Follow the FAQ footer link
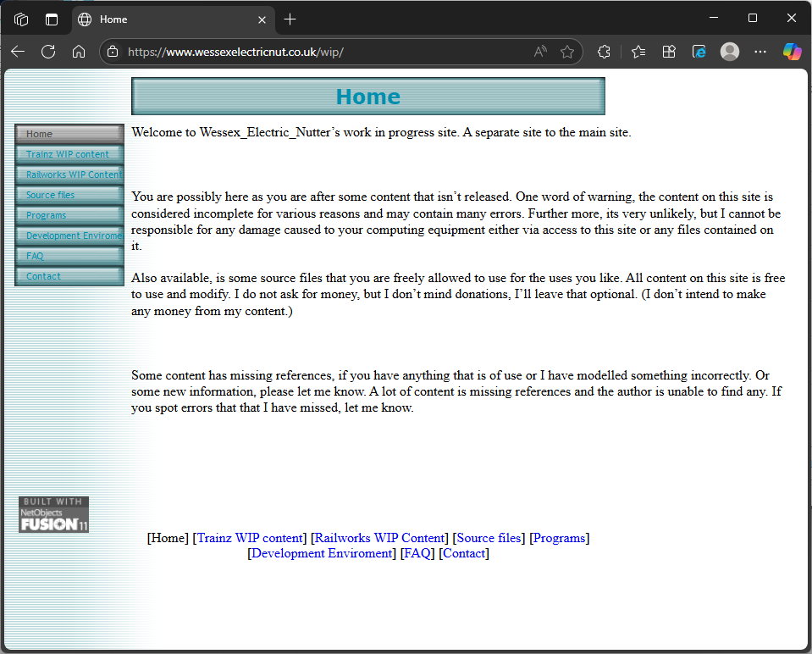This screenshot has height=654, width=812. [x=417, y=553]
